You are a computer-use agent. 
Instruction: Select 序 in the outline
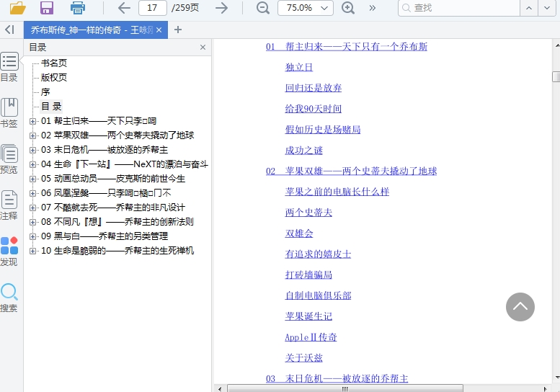(45, 92)
